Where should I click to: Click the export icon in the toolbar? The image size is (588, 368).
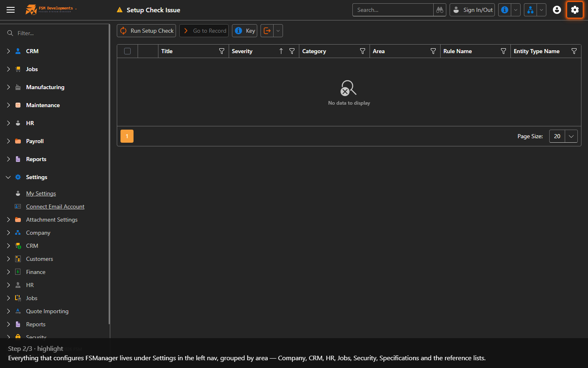coord(267,31)
